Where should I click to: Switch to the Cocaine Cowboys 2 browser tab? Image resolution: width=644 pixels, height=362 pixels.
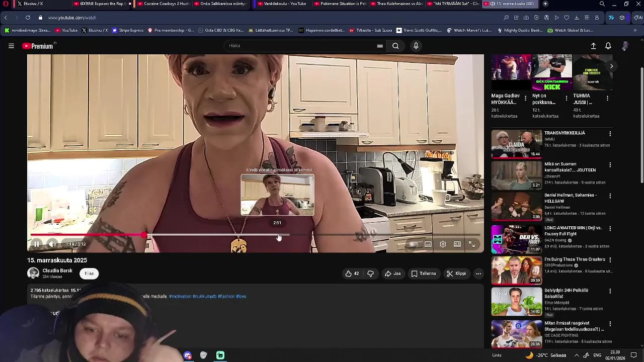(x=163, y=4)
